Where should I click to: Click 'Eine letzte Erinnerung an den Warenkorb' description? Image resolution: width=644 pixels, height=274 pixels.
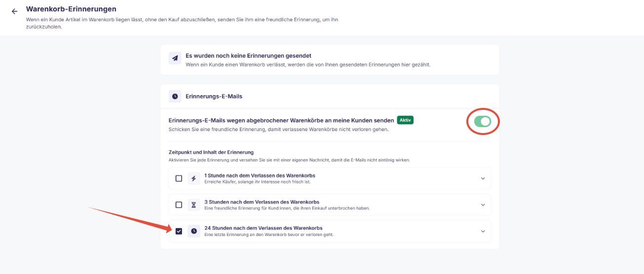pos(269,235)
